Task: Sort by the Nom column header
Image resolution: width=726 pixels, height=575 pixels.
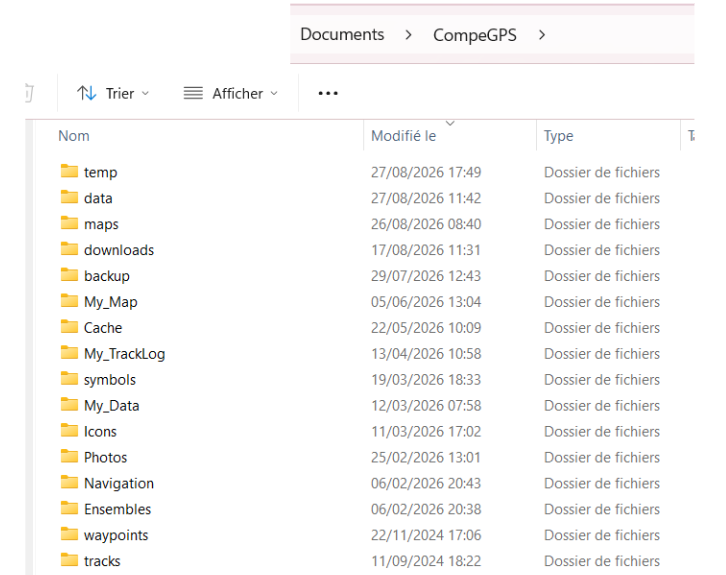Action: 74,136
